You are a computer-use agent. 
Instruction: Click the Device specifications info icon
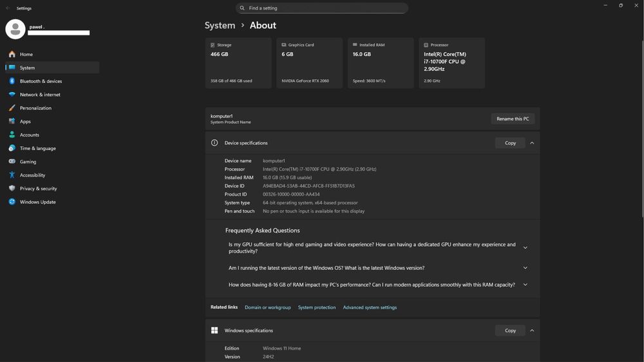pos(214,143)
